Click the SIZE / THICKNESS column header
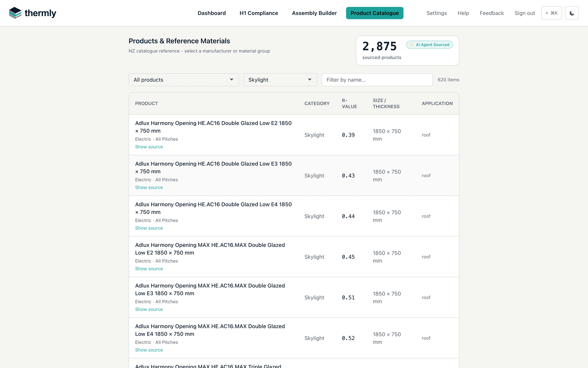588x368 pixels. [386, 103]
